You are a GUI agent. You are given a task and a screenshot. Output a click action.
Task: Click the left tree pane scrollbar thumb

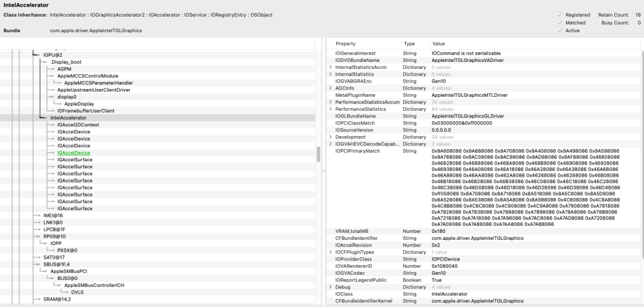tap(318, 154)
